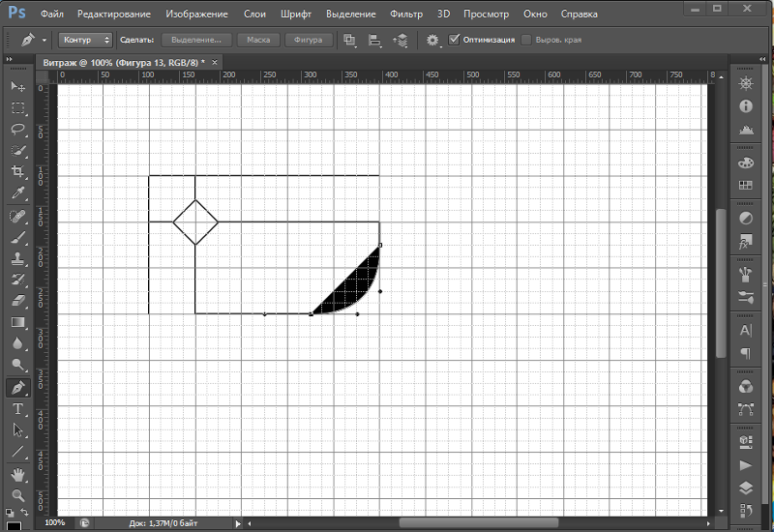Uncheck the Оптимизация checkbox
Viewport: 774px width, 532px height.
pos(455,41)
